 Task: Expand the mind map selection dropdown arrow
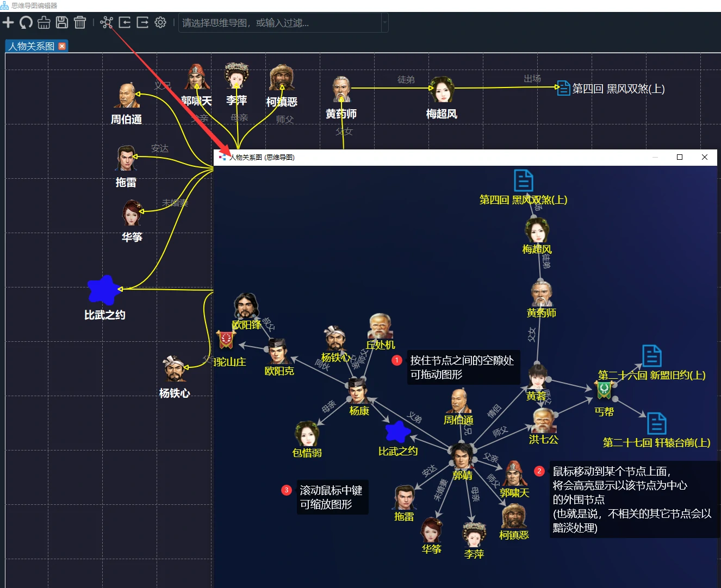click(385, 23)
